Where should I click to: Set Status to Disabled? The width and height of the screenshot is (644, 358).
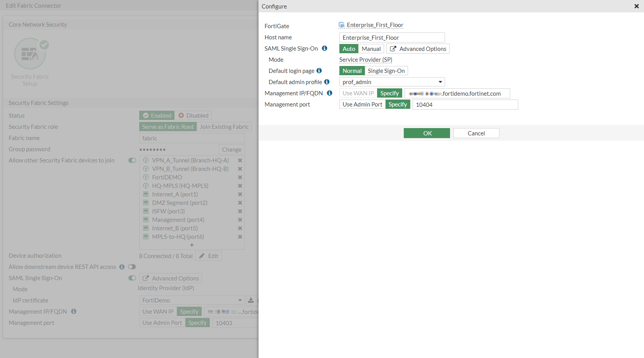(x=193, y=116)
